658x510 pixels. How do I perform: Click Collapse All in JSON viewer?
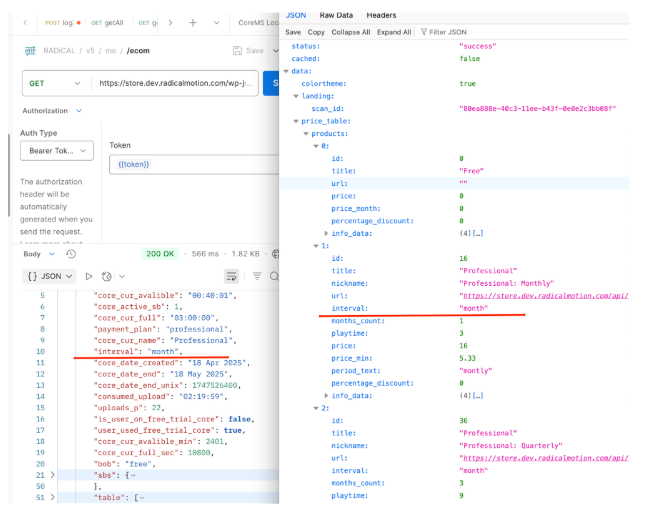click(351, 32)
